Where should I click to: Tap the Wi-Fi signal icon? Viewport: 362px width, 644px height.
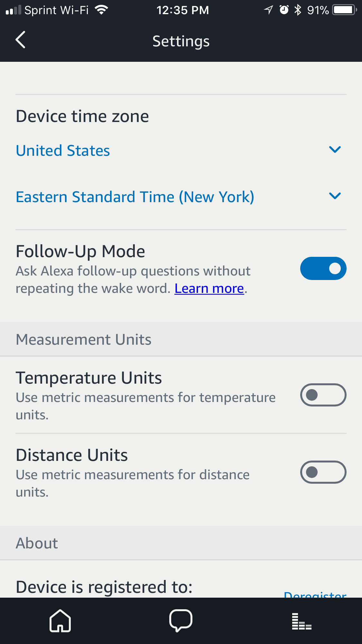[x=101, y=10]
